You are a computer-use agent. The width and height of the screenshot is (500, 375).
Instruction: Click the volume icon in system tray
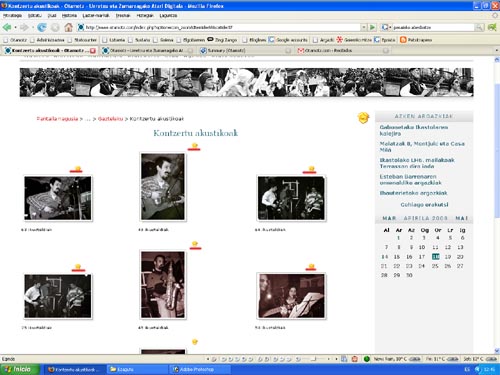click(x=478, y=369)
